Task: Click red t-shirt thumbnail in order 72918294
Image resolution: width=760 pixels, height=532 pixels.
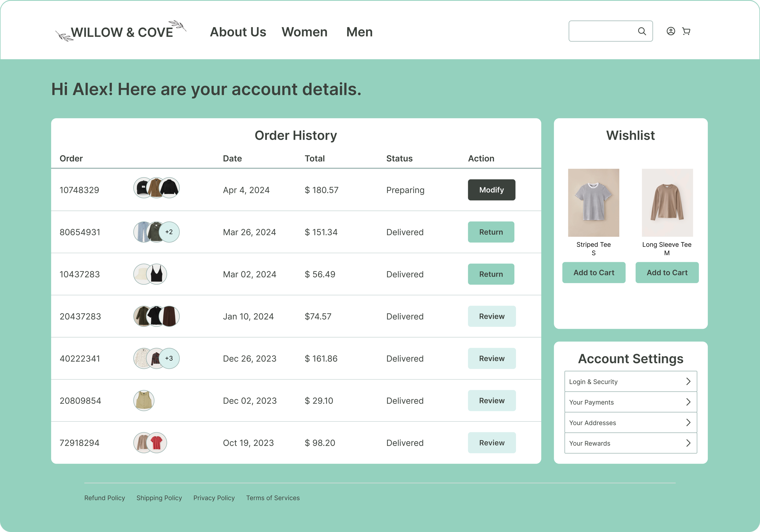Action: 157,443
